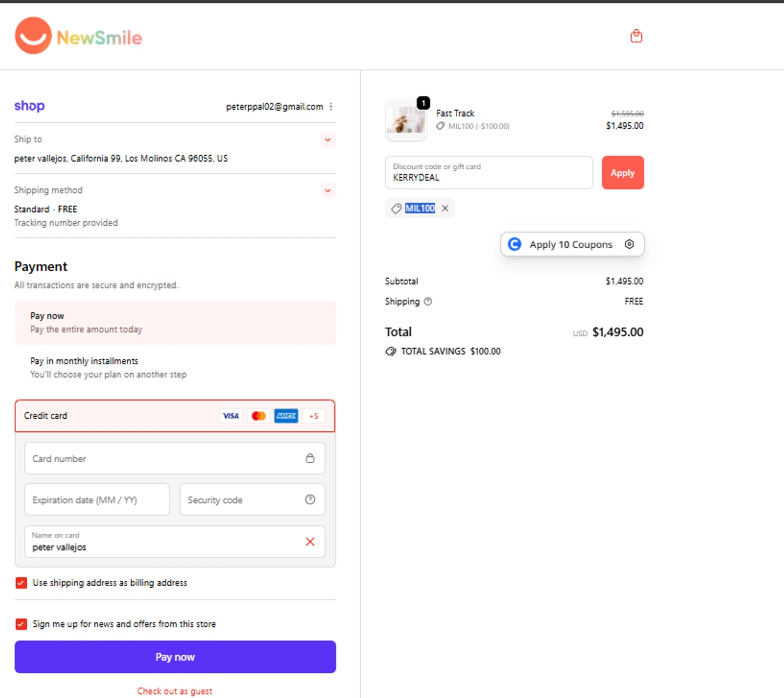Click the strikethrough $1,595.00 price
This screenshot has width=784, height=698.
coord(627,113)
